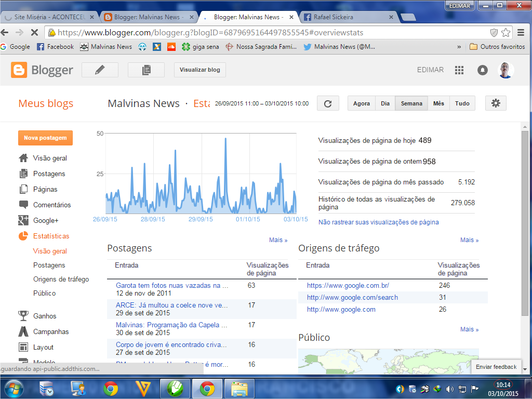This screenshot has height=399, width=532.
Task: Open the SoundCloud bookmark icon
Action: [x=171, y=47]
